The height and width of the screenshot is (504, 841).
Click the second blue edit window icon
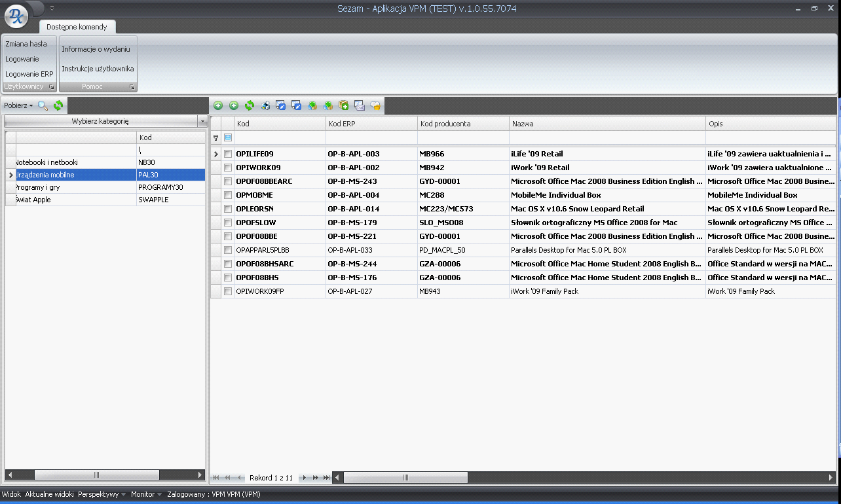(297, 105)
